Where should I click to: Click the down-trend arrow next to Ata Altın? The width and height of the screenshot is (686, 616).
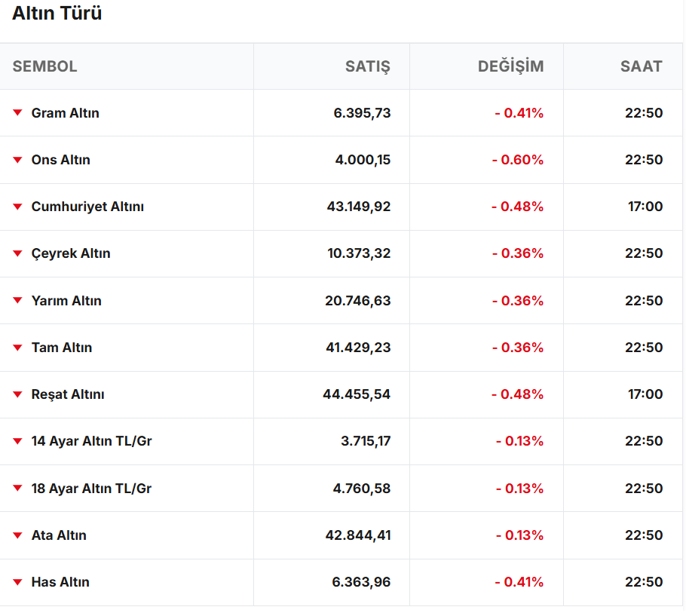click(x=17, y=535)
